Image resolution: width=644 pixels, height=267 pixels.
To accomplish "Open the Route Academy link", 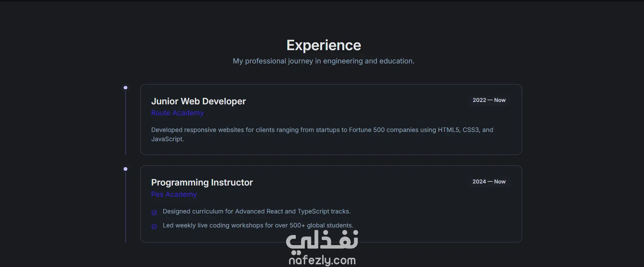I will (177, 113).
